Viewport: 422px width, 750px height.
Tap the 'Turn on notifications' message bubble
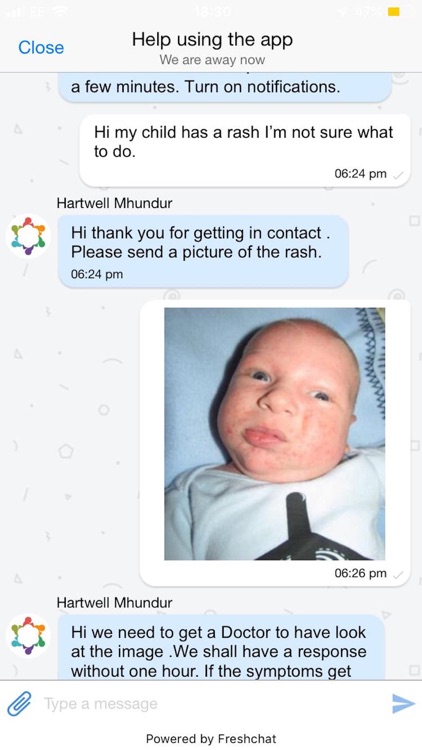point(225,88)
